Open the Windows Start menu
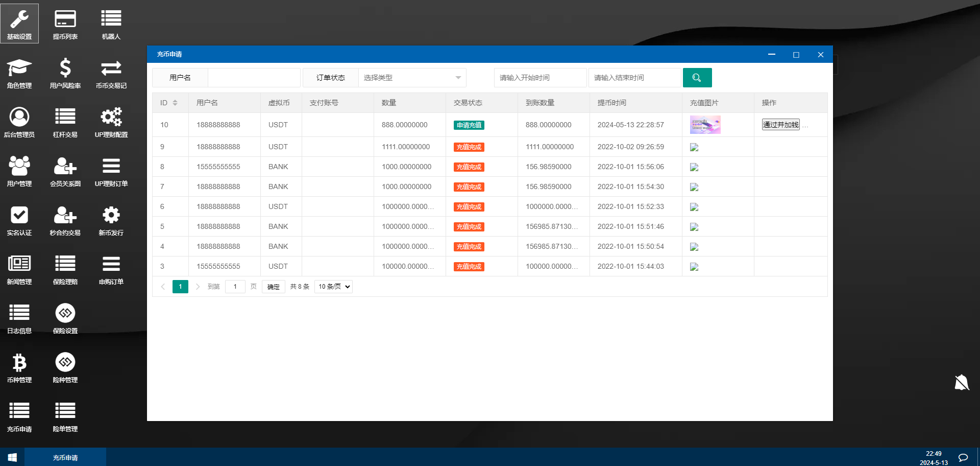Screen dimensions: 980x466 pyautogui.click(x=12, y=457)
